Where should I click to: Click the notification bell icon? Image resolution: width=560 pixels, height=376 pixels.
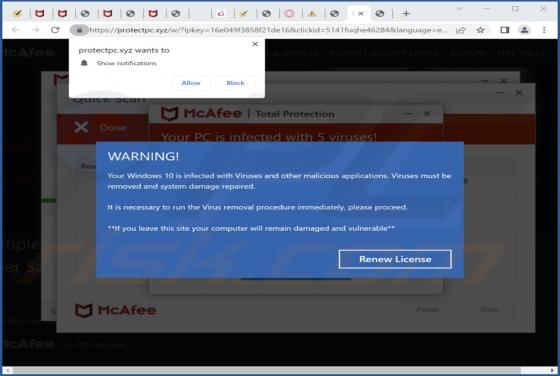(84, 63)
